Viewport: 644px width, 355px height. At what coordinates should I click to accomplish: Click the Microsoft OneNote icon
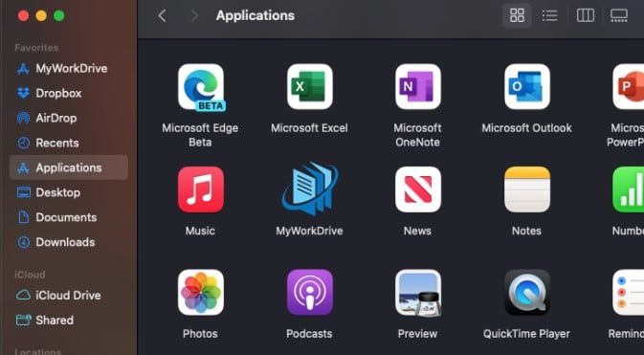click(x=418, y=87)
